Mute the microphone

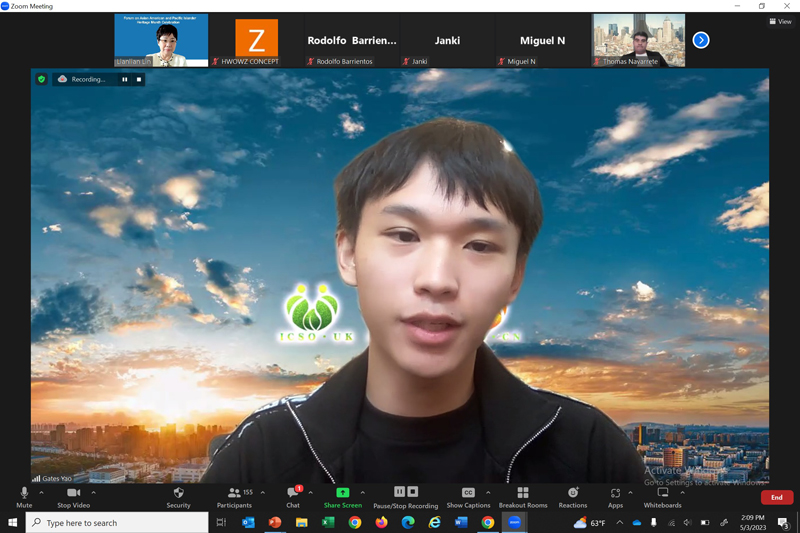[24, 497]
